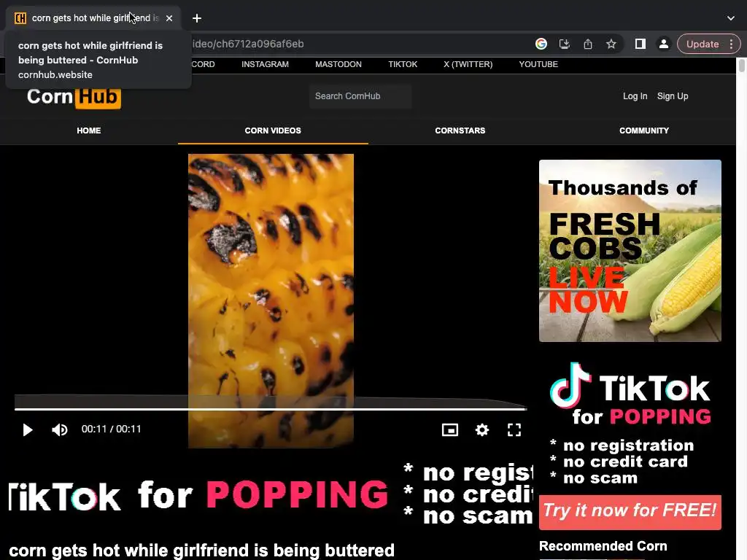This screenshot has height=560, width=747.
Task: Toggle the browser side panel
Action: (x=640, y=44)
